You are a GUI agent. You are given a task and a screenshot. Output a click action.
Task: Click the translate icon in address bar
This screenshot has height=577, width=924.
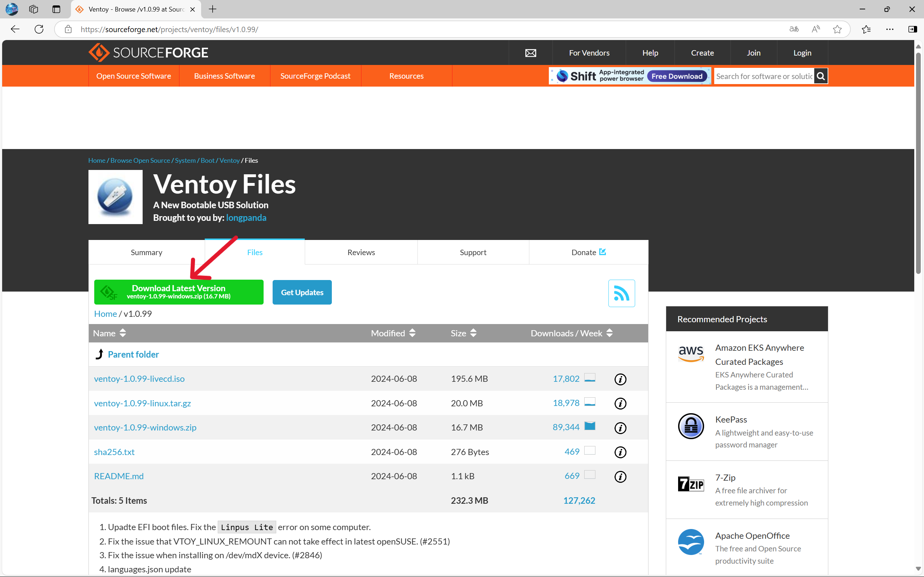[x=794, y=29]
